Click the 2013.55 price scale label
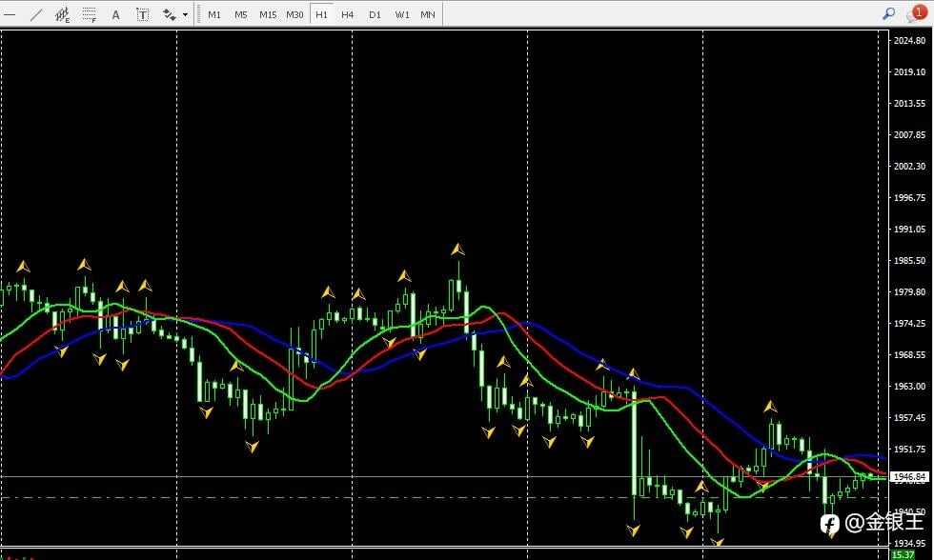The width and height of the screenshot is (934, 560). (x=909, y=104)
